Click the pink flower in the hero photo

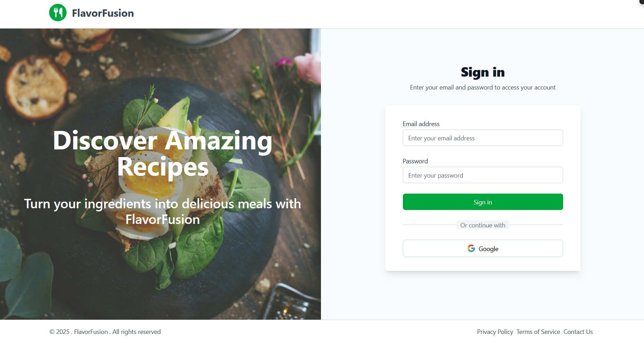(x=308, y=68)
